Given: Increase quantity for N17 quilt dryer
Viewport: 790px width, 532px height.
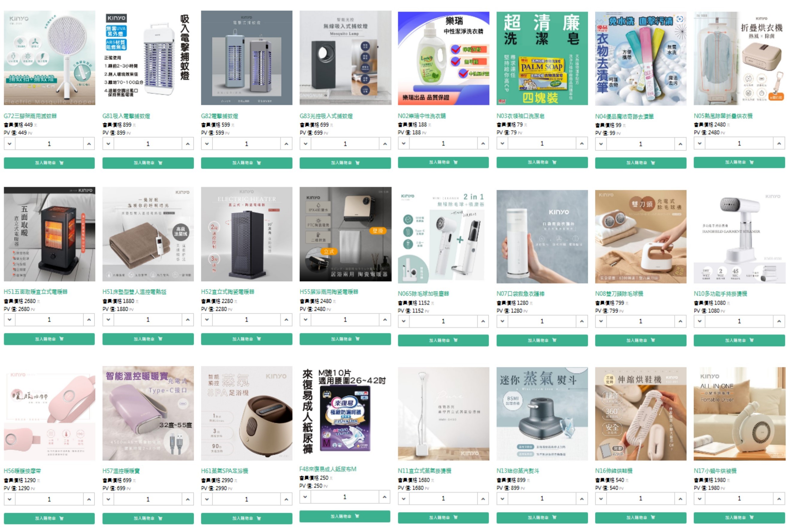Looking at the screenshot, I should tap(779, 499).
